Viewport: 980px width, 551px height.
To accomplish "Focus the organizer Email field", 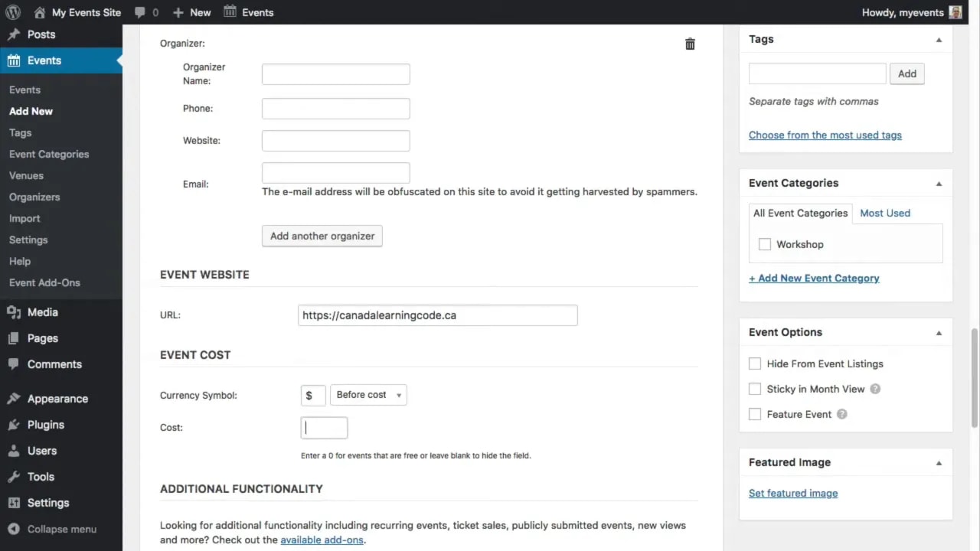I will [x=336, y=173].
